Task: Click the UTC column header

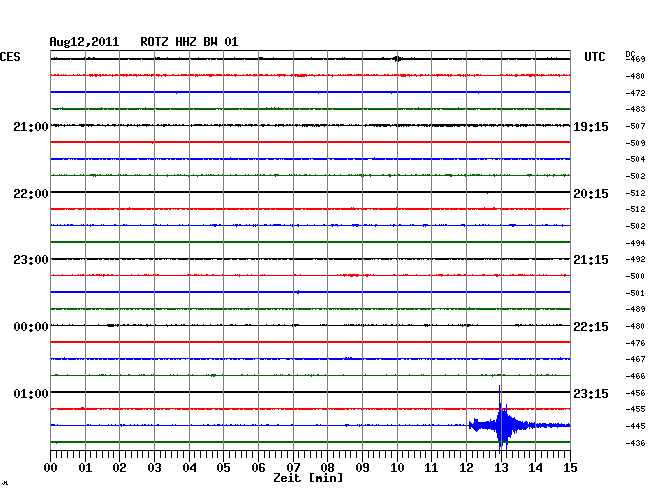Action: [594, 57]
